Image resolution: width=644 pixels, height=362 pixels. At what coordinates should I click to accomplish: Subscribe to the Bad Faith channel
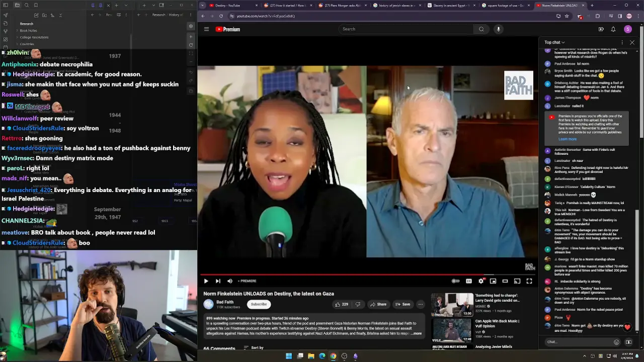pyautogui.click(x=259, y=304)
